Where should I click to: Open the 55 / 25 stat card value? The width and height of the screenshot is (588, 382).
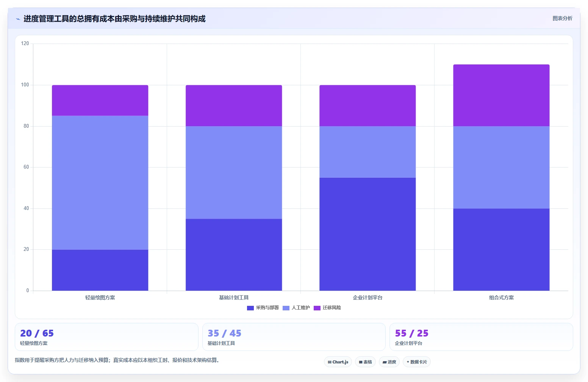(x=412, y=333)
